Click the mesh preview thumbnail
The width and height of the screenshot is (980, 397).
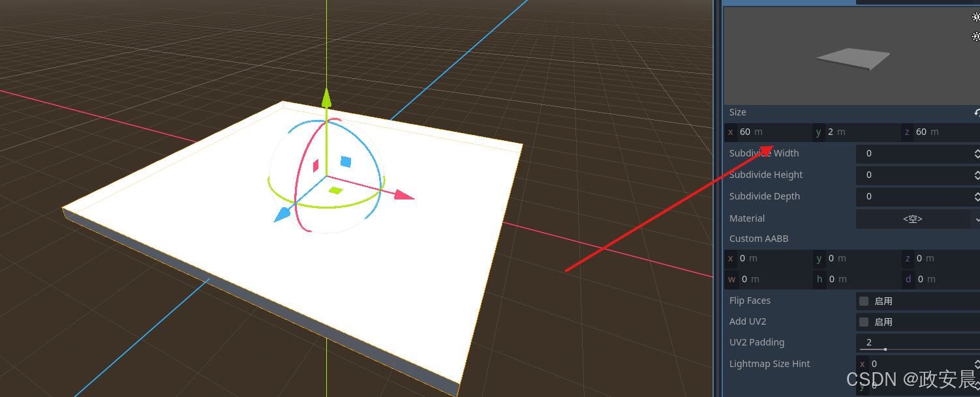[x=851, y=56]
